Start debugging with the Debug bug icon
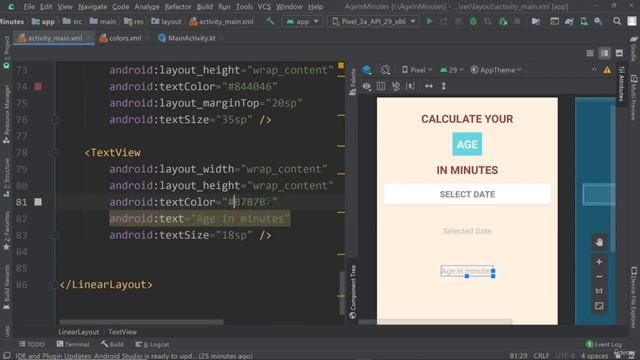 [473, 21]
